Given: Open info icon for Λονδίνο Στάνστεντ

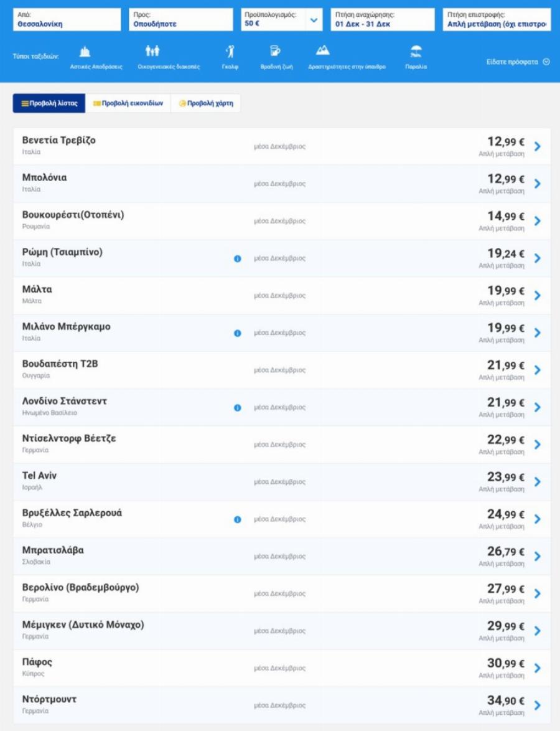Looking at the screenshot, I should coord(237,408).
